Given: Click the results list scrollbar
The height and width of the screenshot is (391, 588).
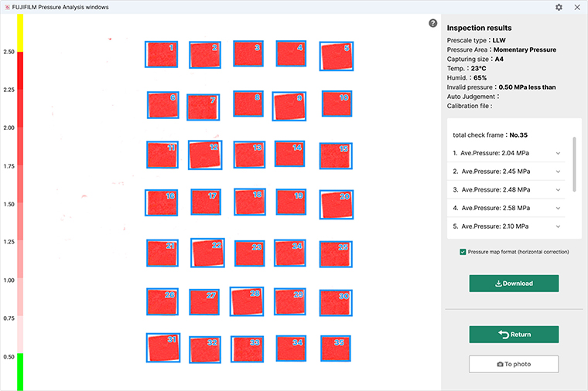Looking at the screenshot, I should (574, 164).
